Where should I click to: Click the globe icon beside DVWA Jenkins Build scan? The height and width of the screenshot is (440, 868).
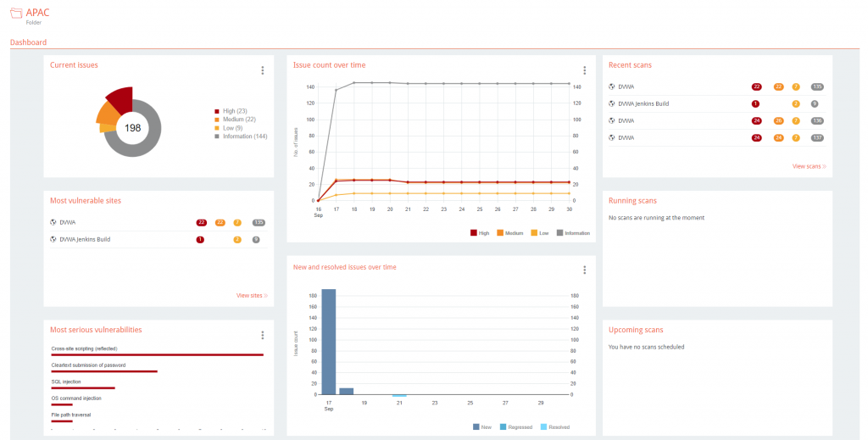[x=612, y=103]
